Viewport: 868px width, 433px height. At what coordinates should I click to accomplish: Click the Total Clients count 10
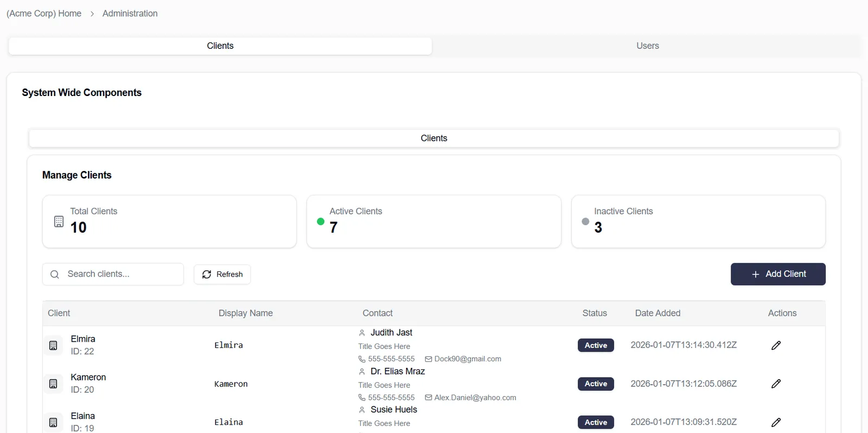click(x=78, y=227)
